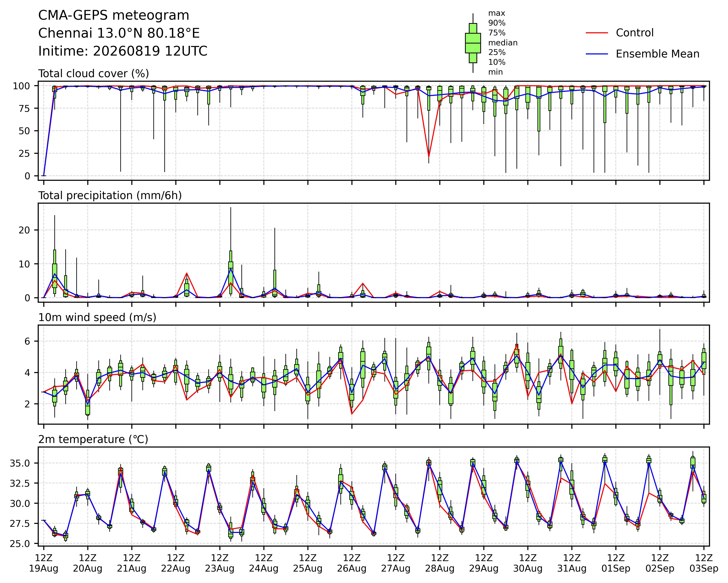Click the Total cloud cover (%) panel title

[94, 74]
